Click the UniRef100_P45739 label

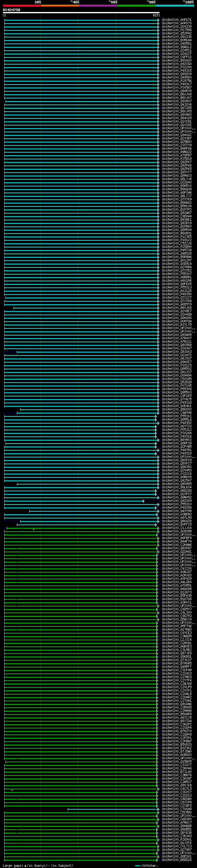coord(177,250)
